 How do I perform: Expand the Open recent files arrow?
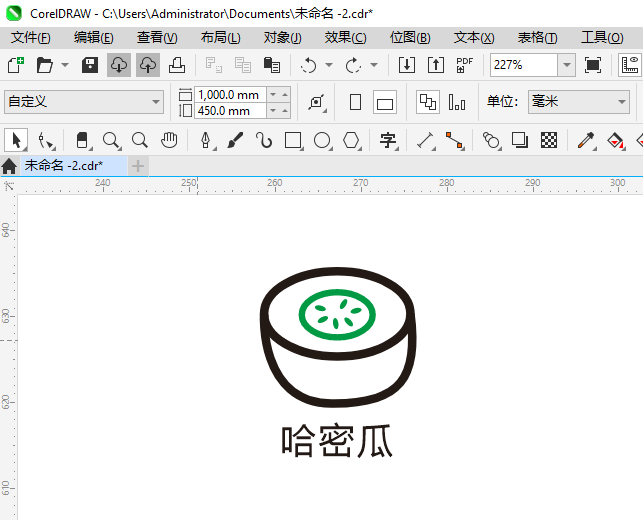pos(65,65)
